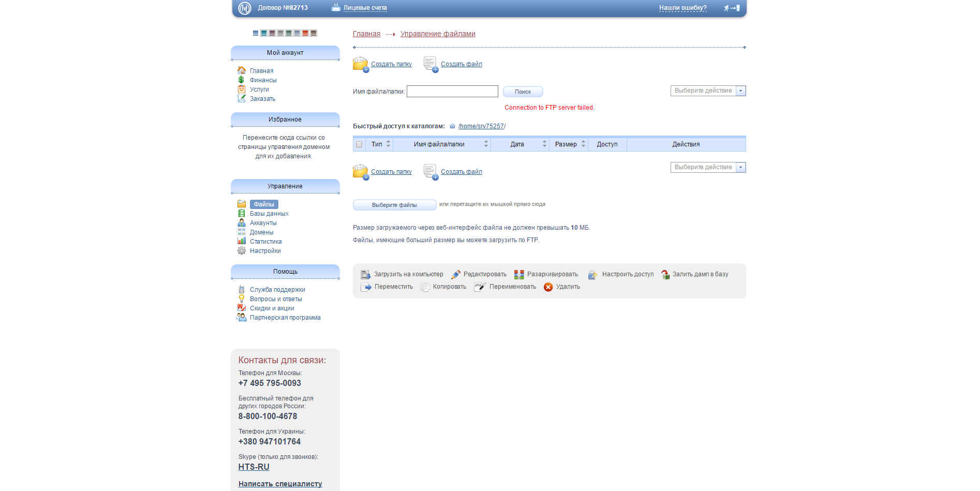Open Финансы in the sidebar menu
980x491 pixels.
[263, 80]
